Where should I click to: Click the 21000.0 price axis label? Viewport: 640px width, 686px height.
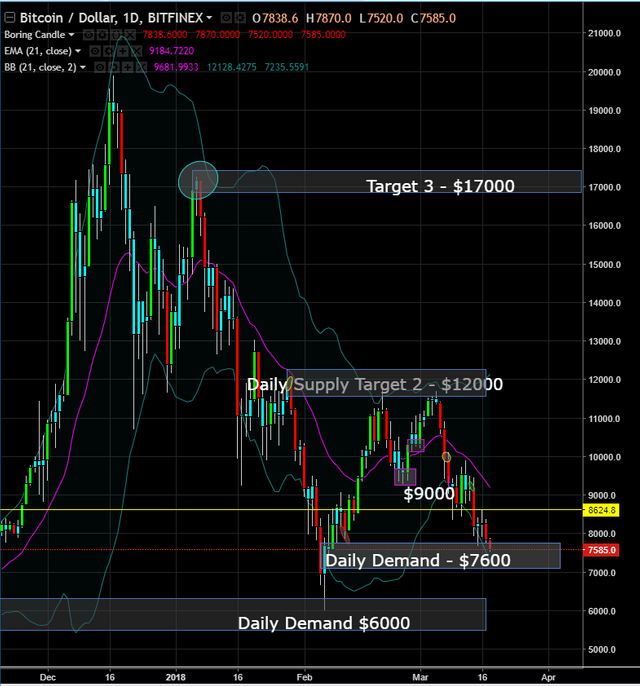(604, 33)
